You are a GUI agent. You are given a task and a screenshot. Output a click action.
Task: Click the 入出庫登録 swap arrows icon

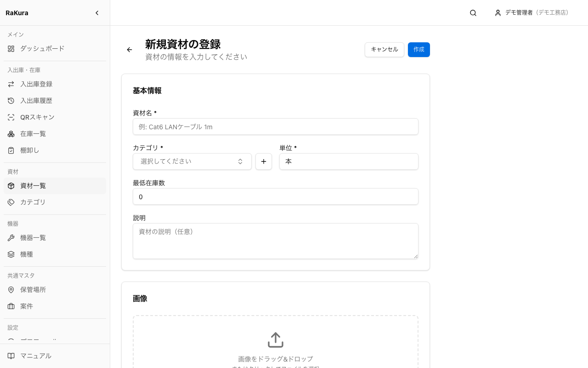pyautogui.click(x=11, y=84)
